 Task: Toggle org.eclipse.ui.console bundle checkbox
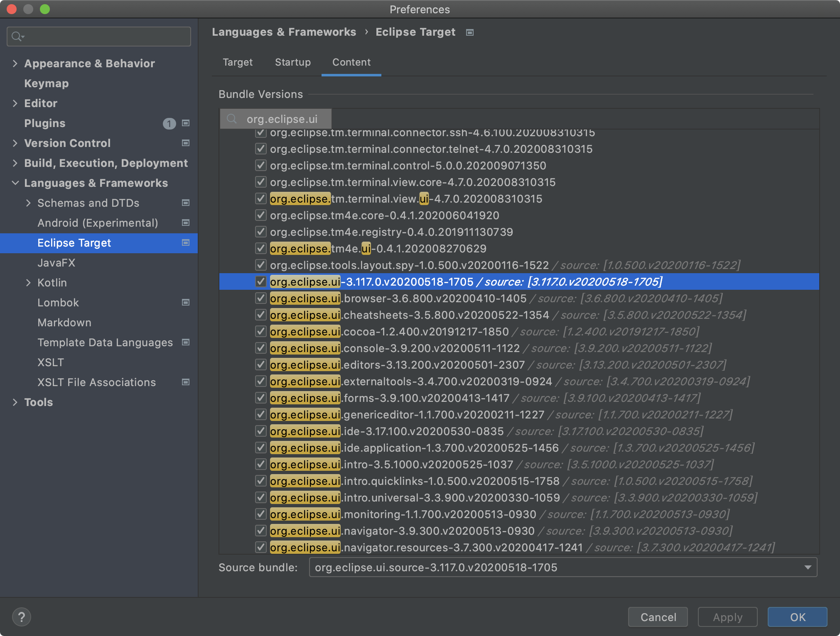(260, 348)
